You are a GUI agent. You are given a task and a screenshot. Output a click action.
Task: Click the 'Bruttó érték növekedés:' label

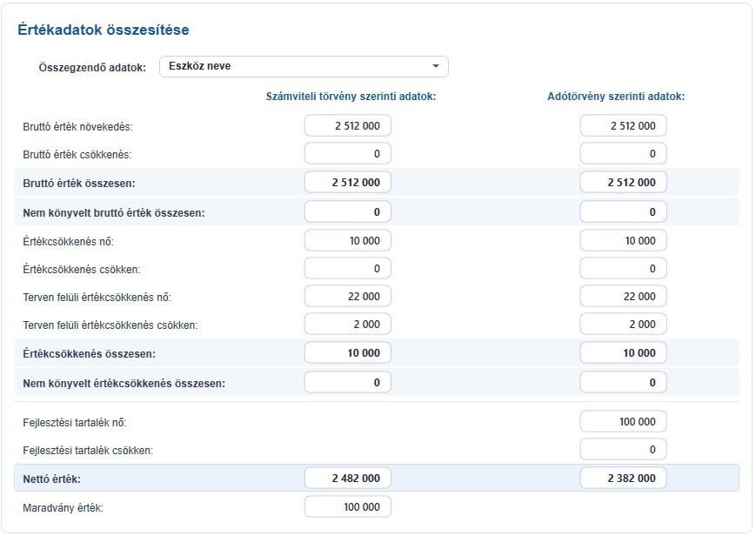point(77,127)
